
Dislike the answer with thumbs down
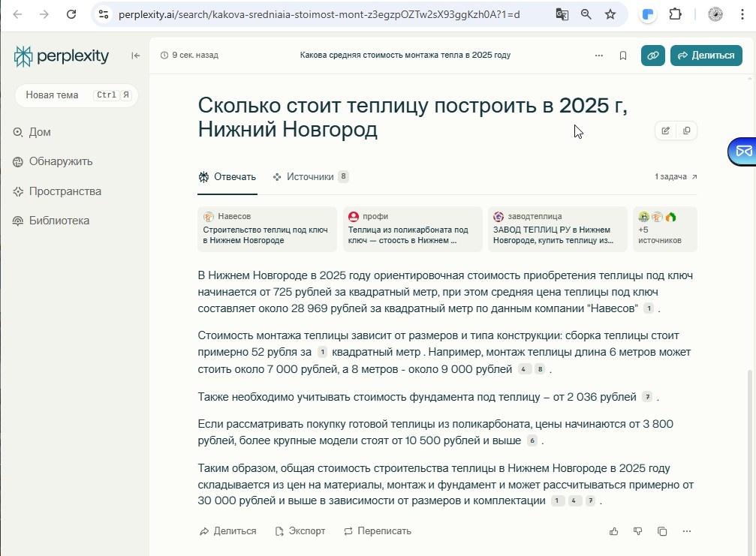click(x=638, y=531)
